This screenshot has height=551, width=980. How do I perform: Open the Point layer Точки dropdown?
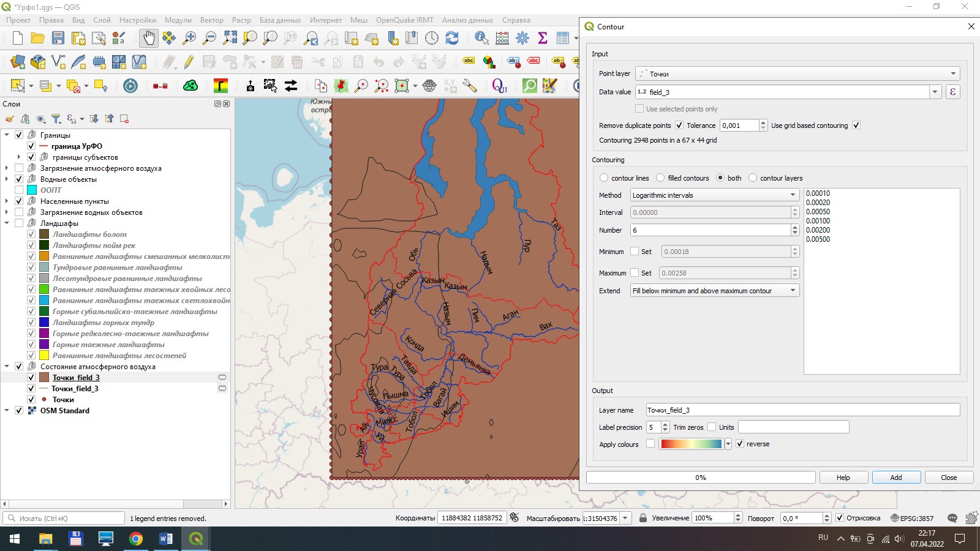tap(797, 73)
